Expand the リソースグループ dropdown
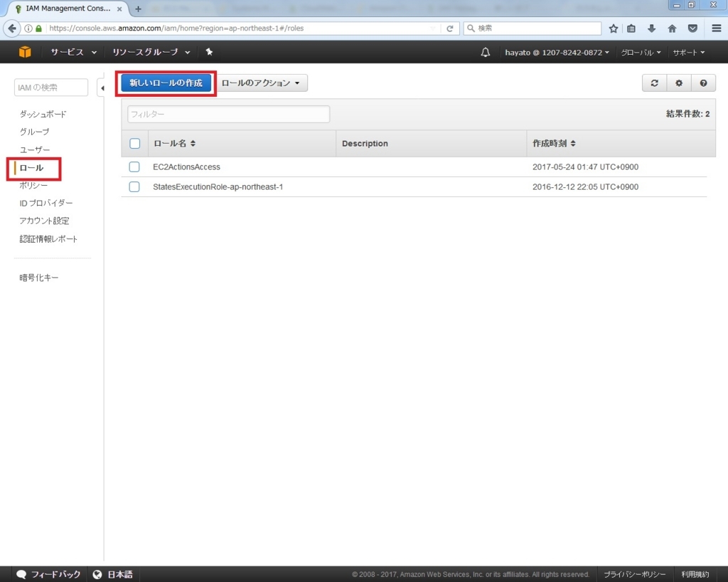728x582 pixels. coord(151,52)
